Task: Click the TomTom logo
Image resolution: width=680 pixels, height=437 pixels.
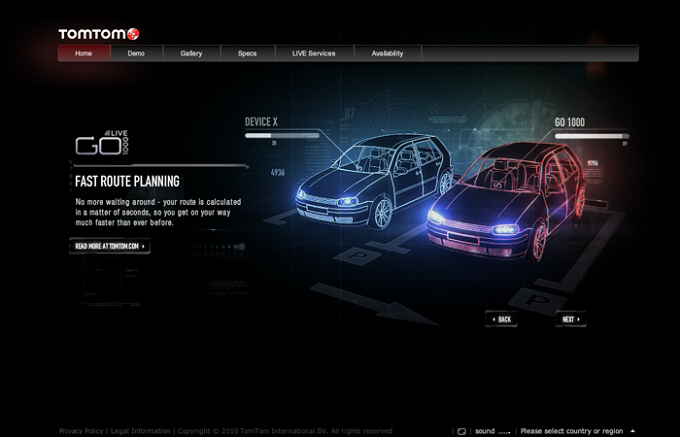Action: click(98, 34)
